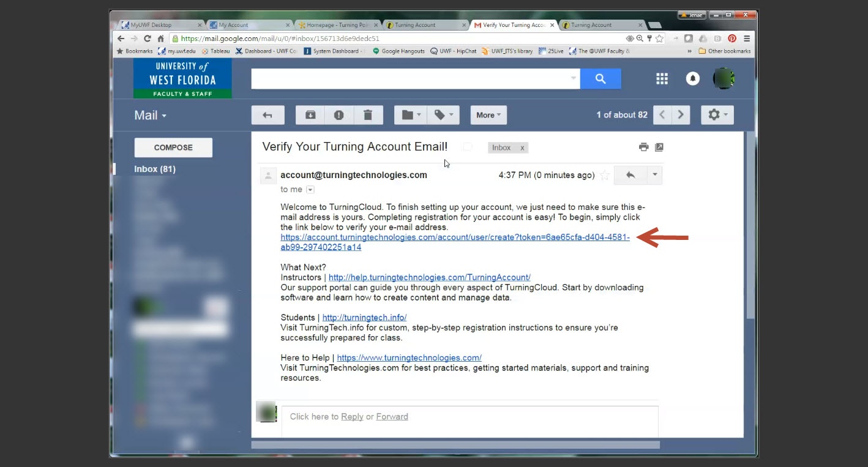The height and width of the screenshot is (467, 868).
Task: Open the message in a new window
Action: (659, 147)
